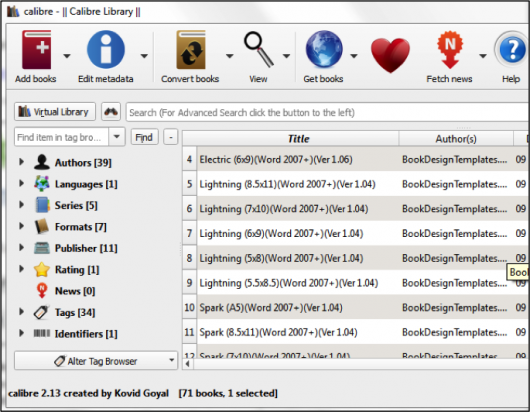Click the book list left scroll arrow

[x=187, y=364]
